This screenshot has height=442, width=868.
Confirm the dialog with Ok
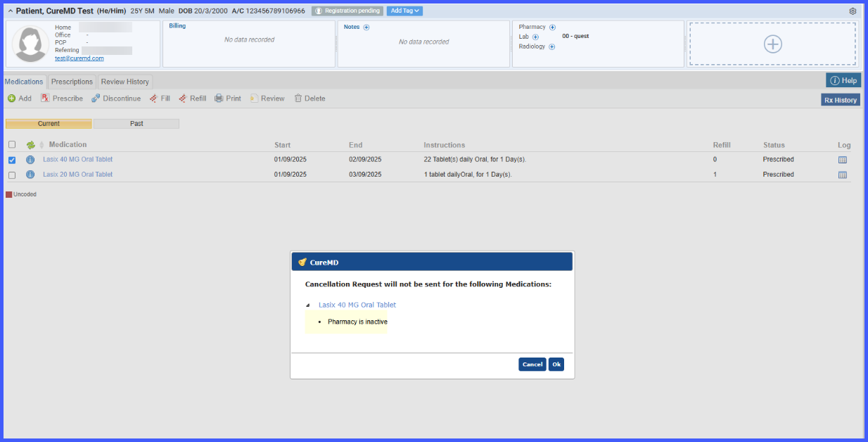pyautogui.click(x=556, y=365)
